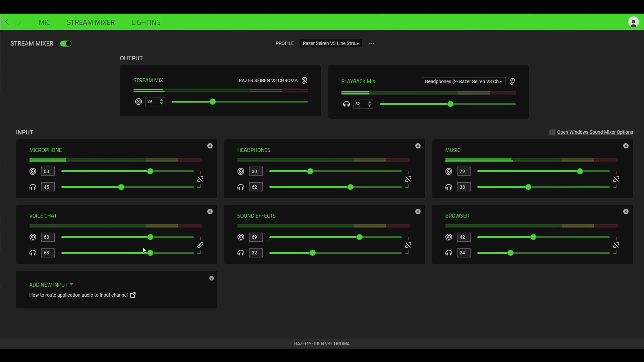Click the Windows logo beside Sound Mixer Options

552,132
